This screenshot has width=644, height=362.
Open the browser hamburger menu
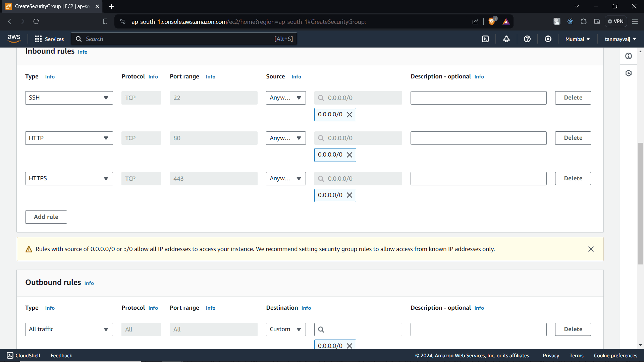tap(635, 21)
